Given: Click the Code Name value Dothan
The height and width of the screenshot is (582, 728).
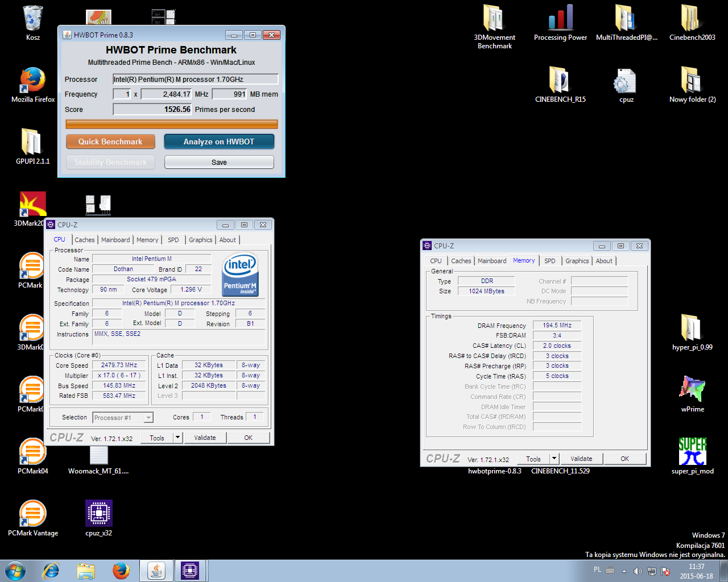Looking at the screenshot, I should click(123, 269).
